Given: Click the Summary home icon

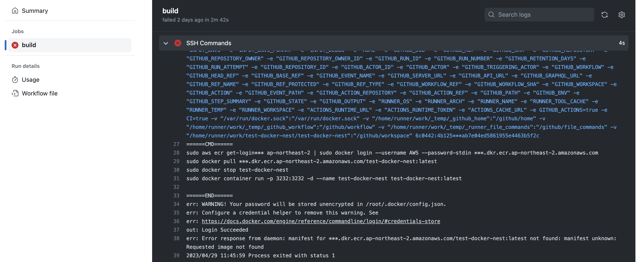Looking at the screenshot, I should click(15, 11).
